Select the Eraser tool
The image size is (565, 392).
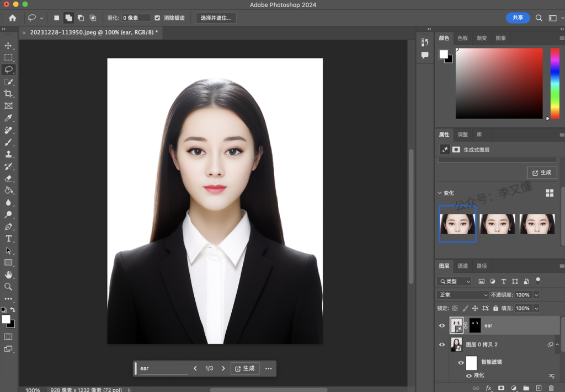[x=8, y=178]
